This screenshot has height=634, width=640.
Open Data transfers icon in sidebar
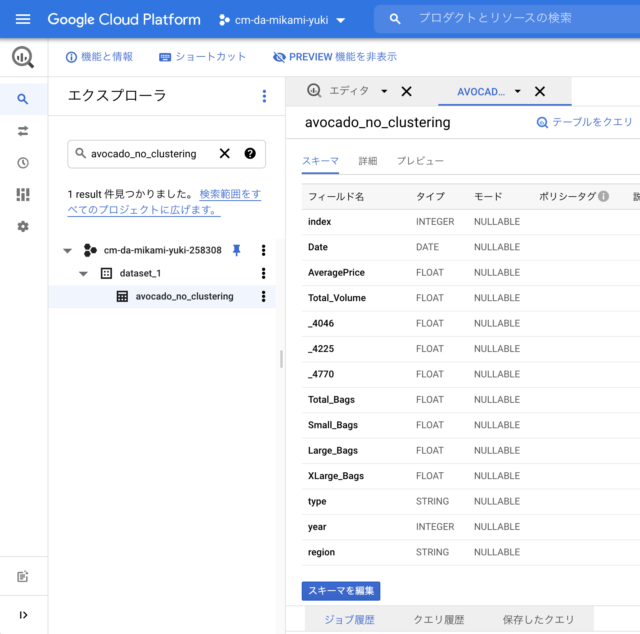click(23, 131)
